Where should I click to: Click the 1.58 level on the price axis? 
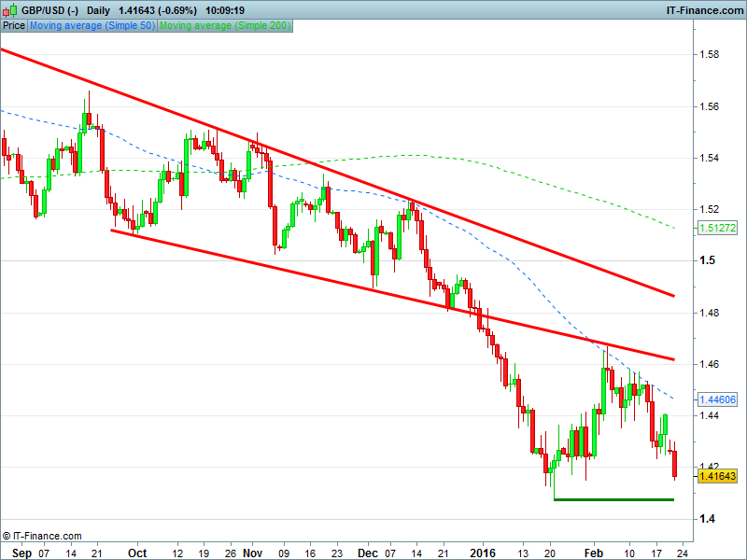[x=712, y=55]
